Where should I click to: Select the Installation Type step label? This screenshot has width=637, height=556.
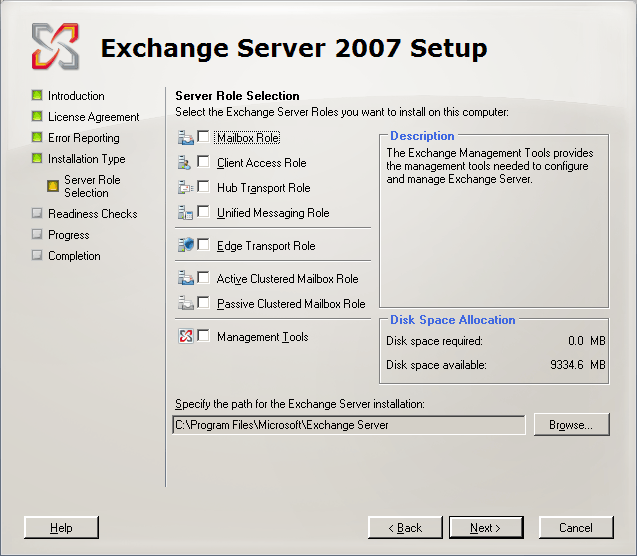pyautogui.click(x=87, y=159)
